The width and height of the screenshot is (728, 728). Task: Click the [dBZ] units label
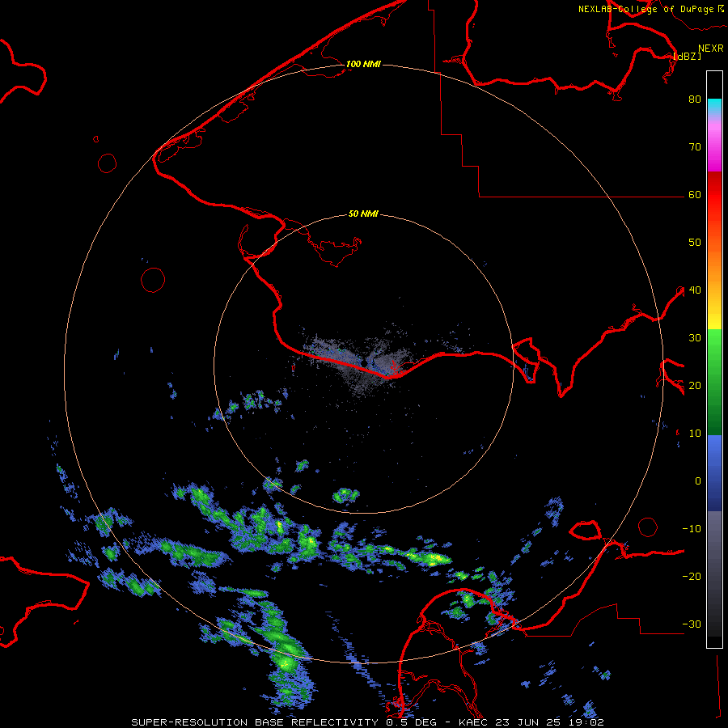(687, 56)
